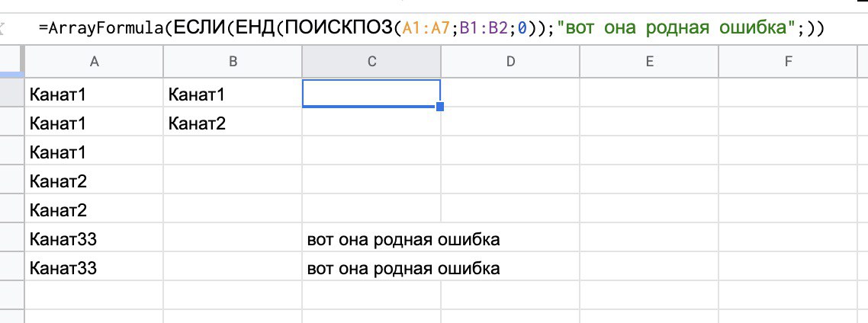The image size is (868, 323).
Task: Select column A header
Action: 95,62
